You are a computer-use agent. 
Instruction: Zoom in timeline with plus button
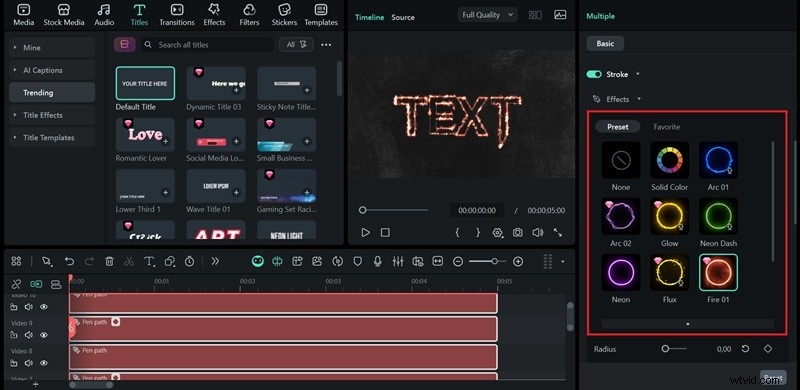[x=518, y=261]
